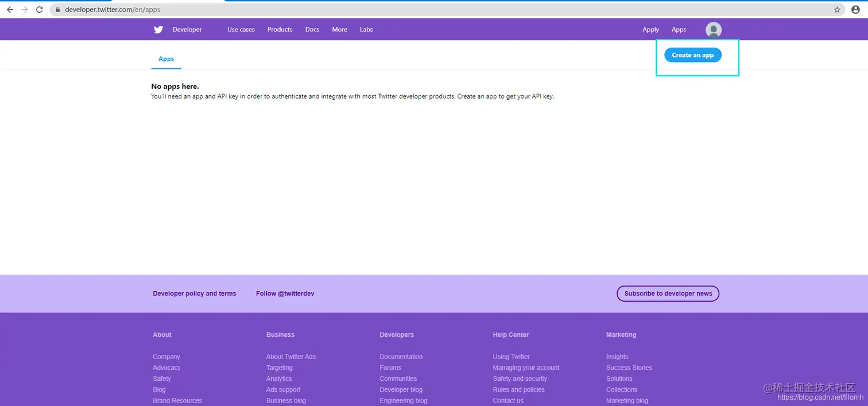Open the Blog footer link

click(x=159, y=389)
